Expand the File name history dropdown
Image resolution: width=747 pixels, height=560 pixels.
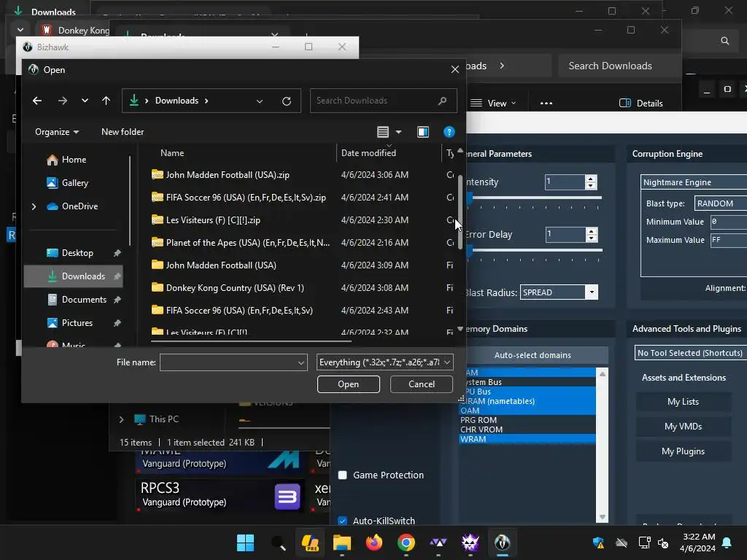[x=301, y=362]
